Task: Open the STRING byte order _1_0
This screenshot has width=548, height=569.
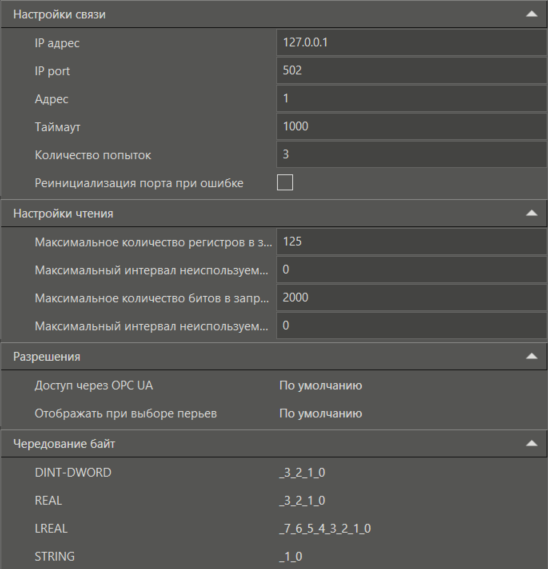Action: [290, 556]
